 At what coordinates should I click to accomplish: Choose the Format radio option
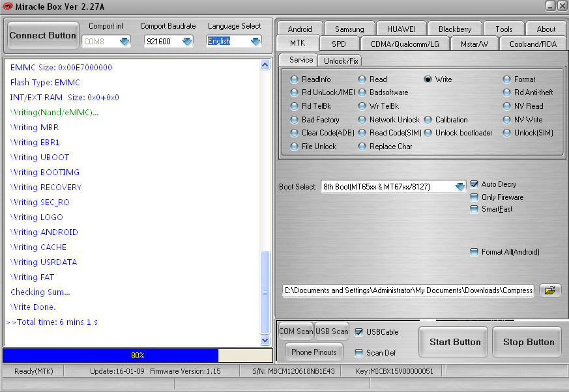506,79
